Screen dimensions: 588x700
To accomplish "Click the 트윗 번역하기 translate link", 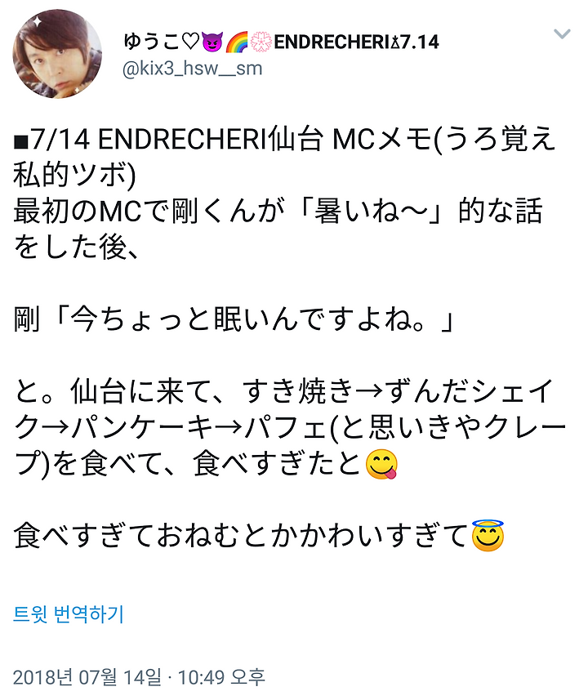I will [69, 614].
